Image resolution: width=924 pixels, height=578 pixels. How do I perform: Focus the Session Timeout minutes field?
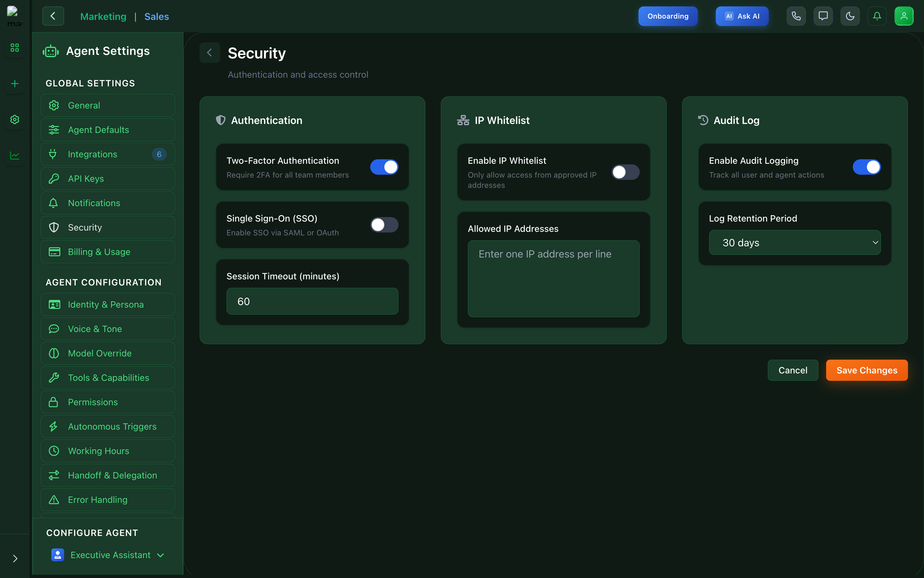point(312,301)
